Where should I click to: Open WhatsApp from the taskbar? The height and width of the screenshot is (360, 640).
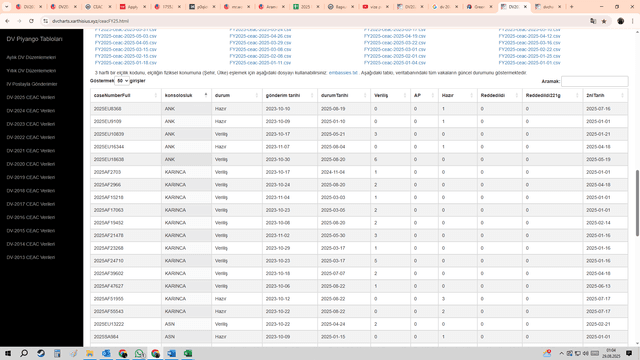pos(139,353)
